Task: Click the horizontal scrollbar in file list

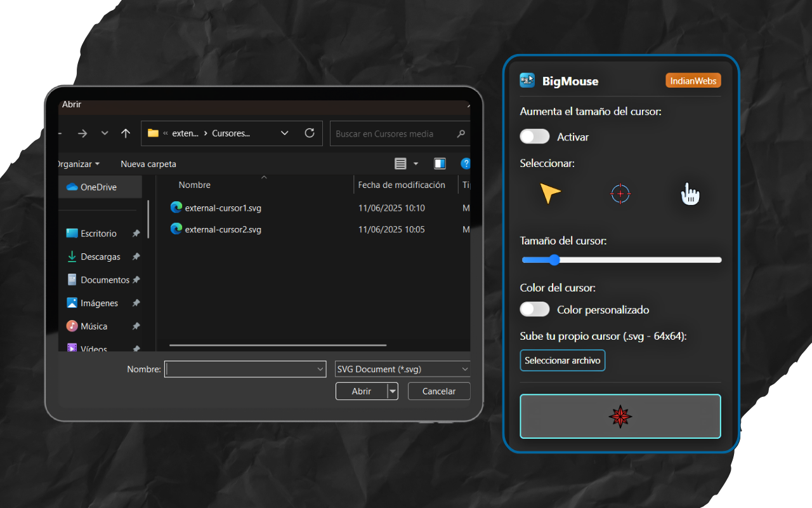Action: tap(278, 345)
